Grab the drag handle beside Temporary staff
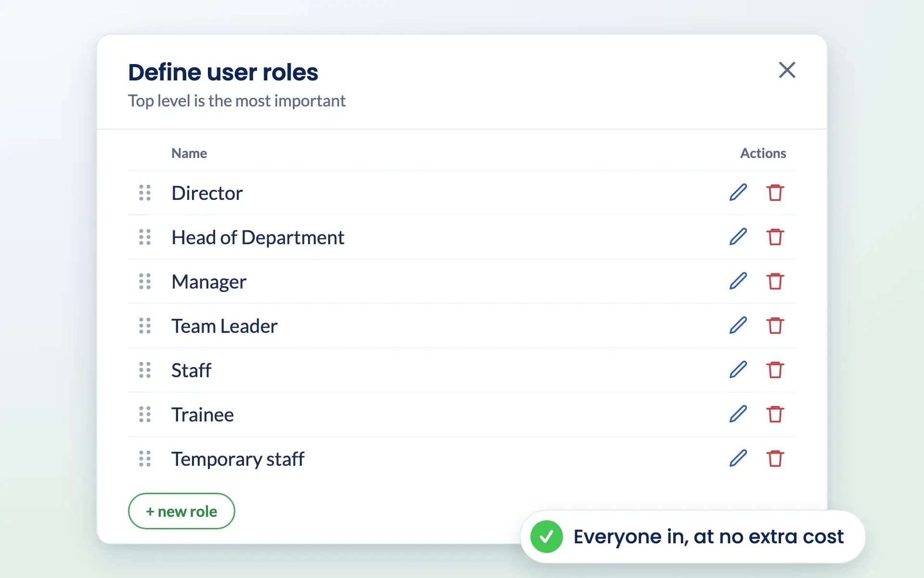924x578 pixels. pos(145,459)
